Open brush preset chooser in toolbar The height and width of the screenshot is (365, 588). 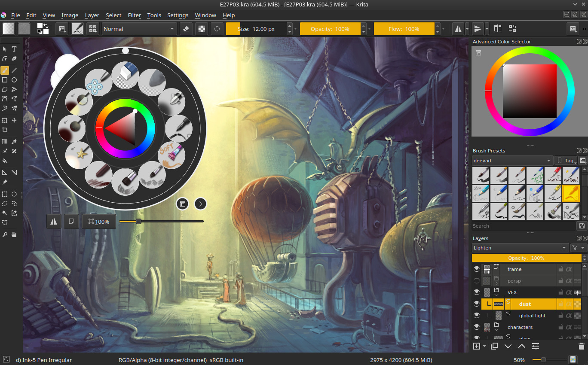pyautogui.click(x=92, y=29)
